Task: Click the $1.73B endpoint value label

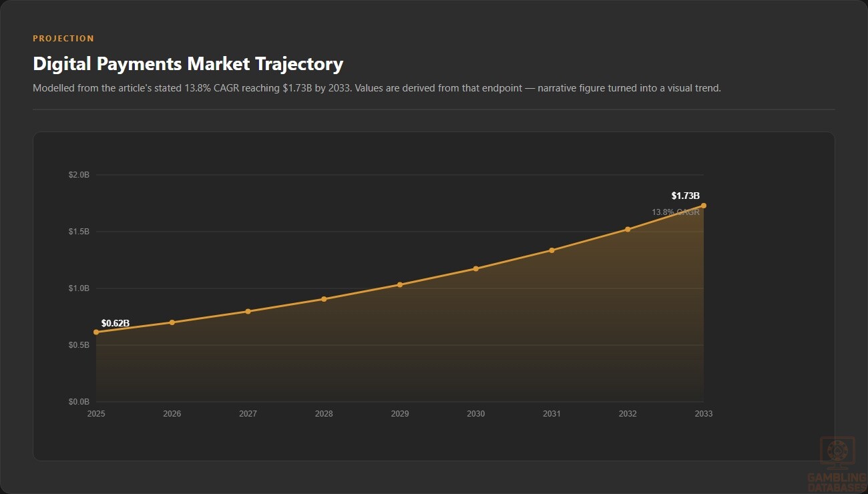Action: pyautogui.click(x=686, y=196)
